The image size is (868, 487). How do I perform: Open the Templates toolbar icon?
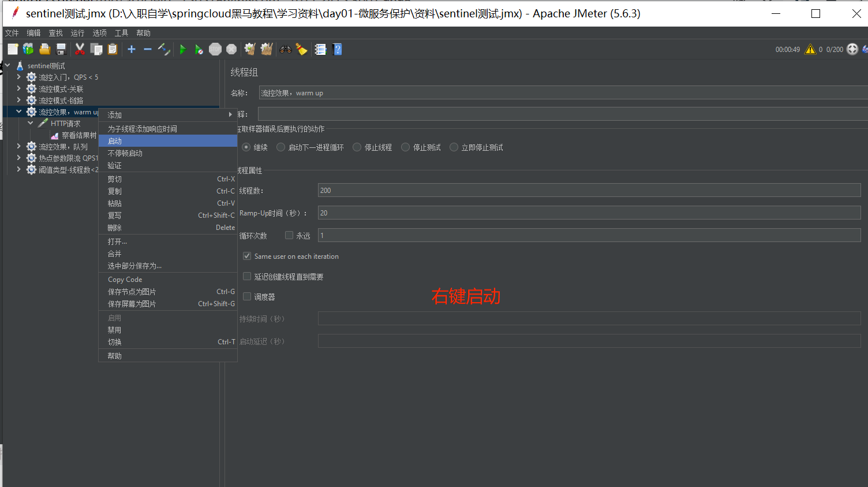[x=28, y=50]
